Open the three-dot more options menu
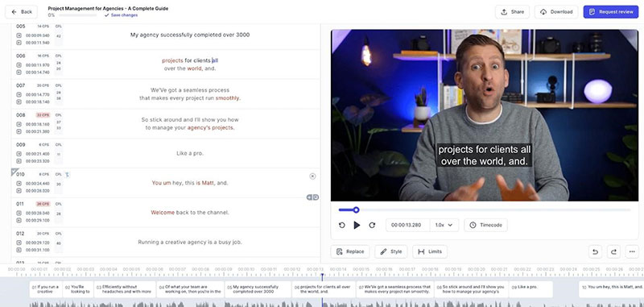Image resolution: width=644 pixels, height=307 pixels. tap(632, 251)
